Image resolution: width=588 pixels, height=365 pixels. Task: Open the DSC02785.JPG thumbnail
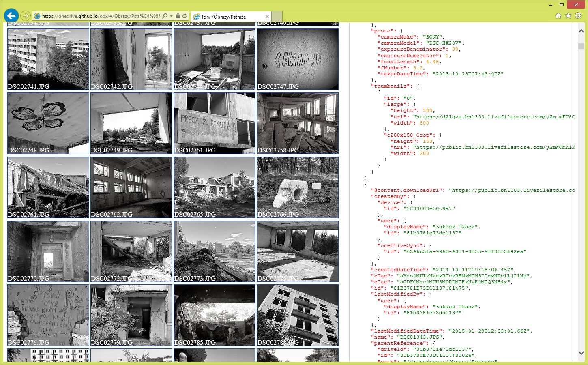[215, 316]
